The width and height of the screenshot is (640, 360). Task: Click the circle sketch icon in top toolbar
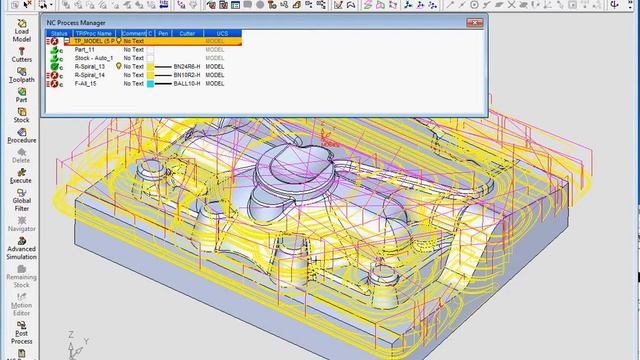click(x=474, y=4)
